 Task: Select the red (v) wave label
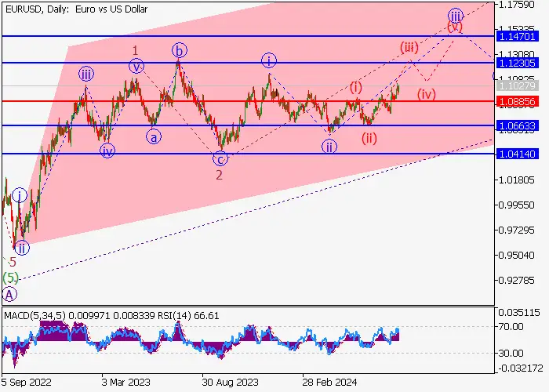click(x=455, y=27)
